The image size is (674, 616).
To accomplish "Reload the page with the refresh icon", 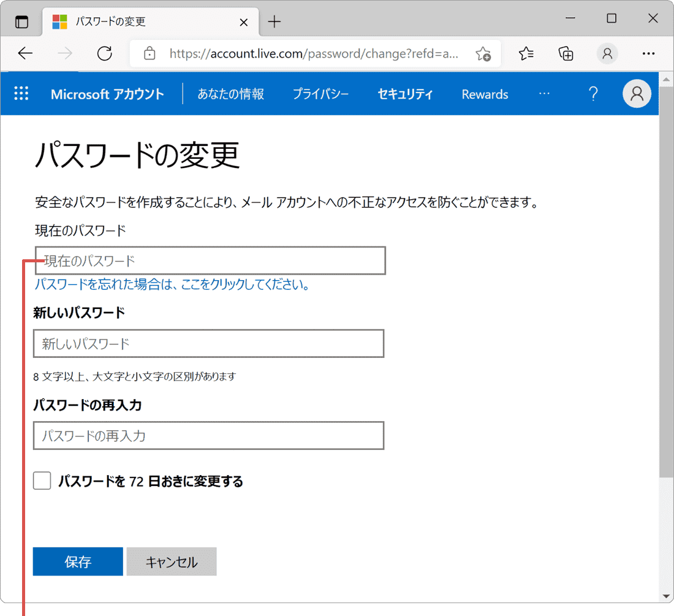I will (104, 53).
